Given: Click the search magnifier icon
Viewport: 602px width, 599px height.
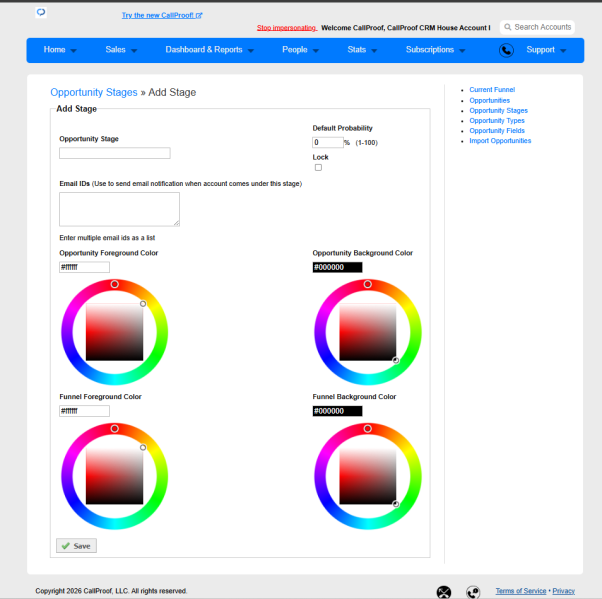Looking at the screenshot, I should coord(508,27).
